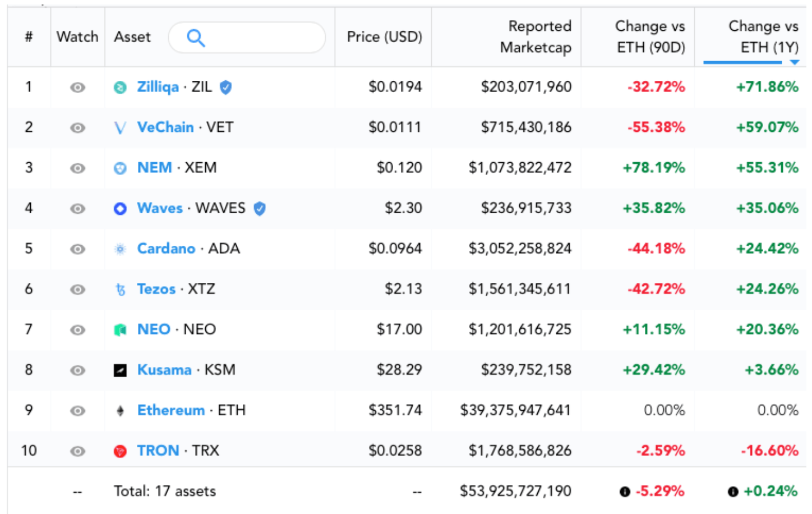Open the Cardano asset link
Image resolution: width=812 pixels, height=514 pixels.
pos(167,249)
